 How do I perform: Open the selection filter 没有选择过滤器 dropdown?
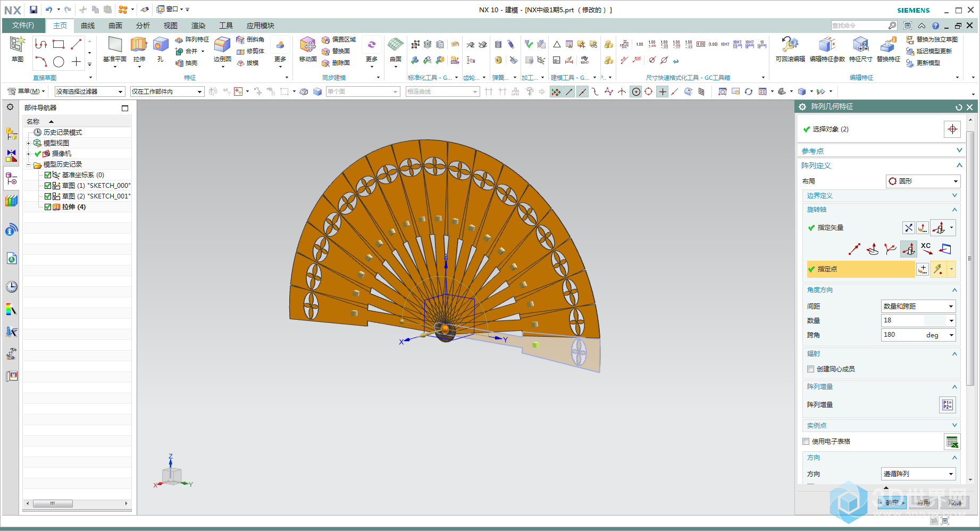coord(90,92)
